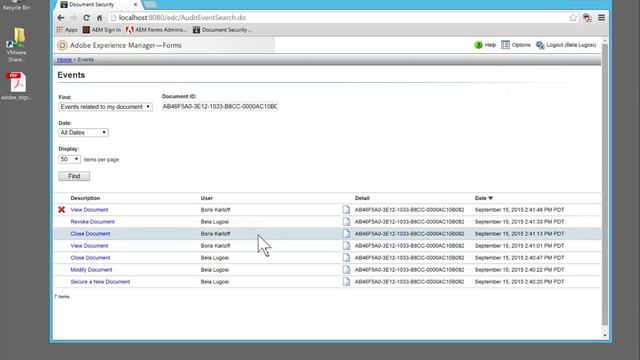The width and height of the screenshot is (640, 360).
Task: Open adobe PDF file on desktop
Action: click(16, 86)
